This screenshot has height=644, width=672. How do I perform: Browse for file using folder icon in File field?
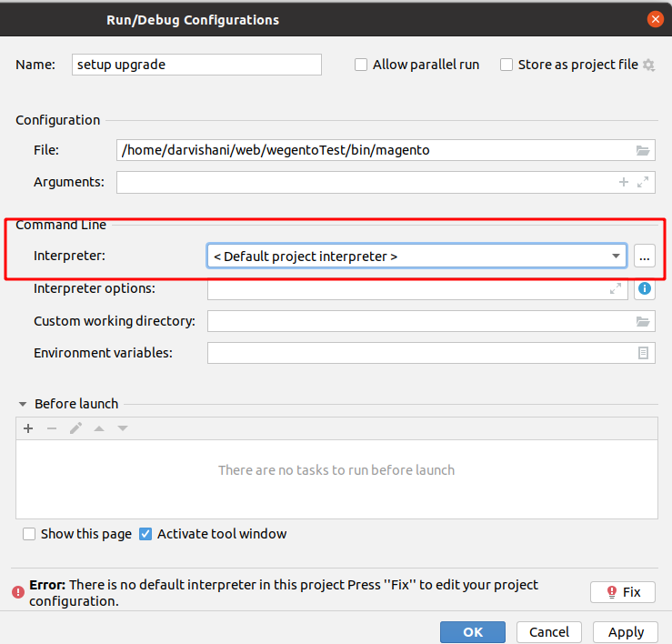[x=642, y=150]
